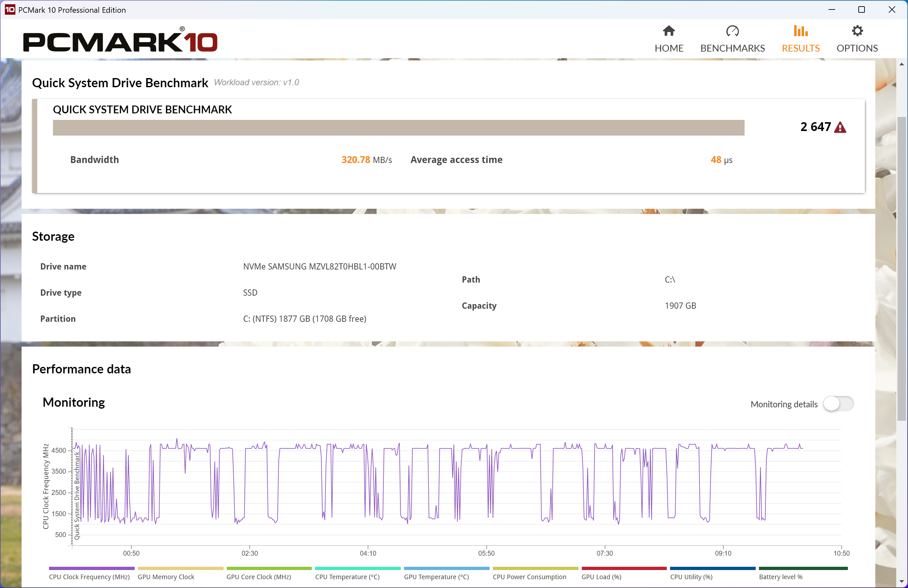Viewport: 908px width, 588px height.
Task: Click the PCMark 10 title bar app icon
Action: pyautogui.click(x=9, y=9)
